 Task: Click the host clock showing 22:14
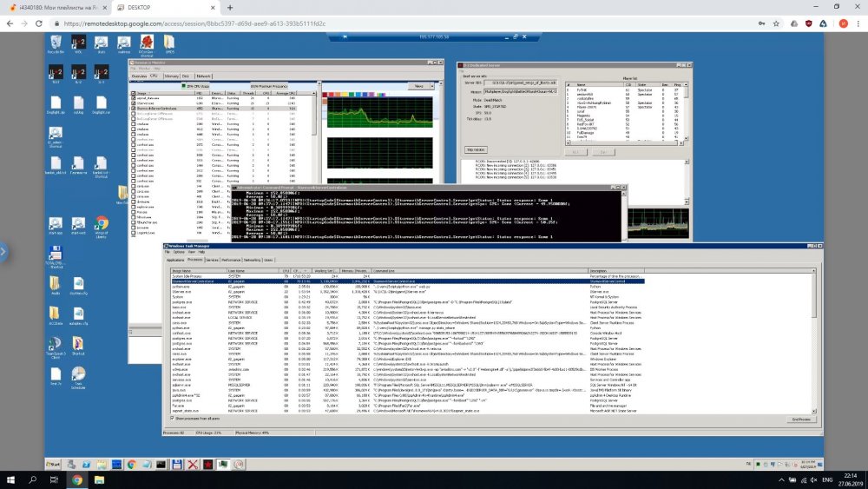click(x=851, y=479)
